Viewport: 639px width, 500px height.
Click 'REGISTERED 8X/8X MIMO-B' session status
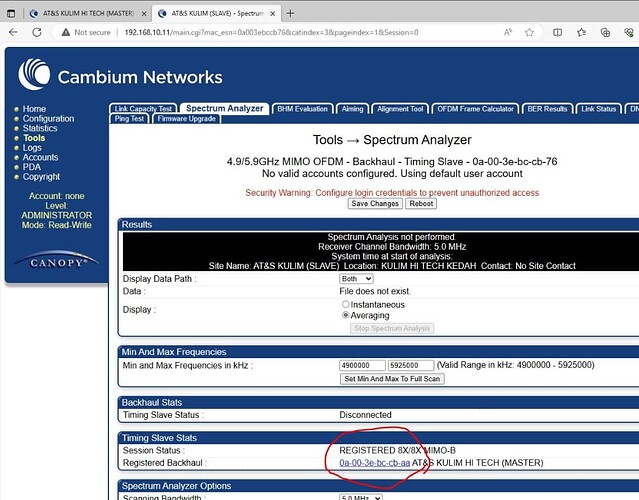[397, 450]
